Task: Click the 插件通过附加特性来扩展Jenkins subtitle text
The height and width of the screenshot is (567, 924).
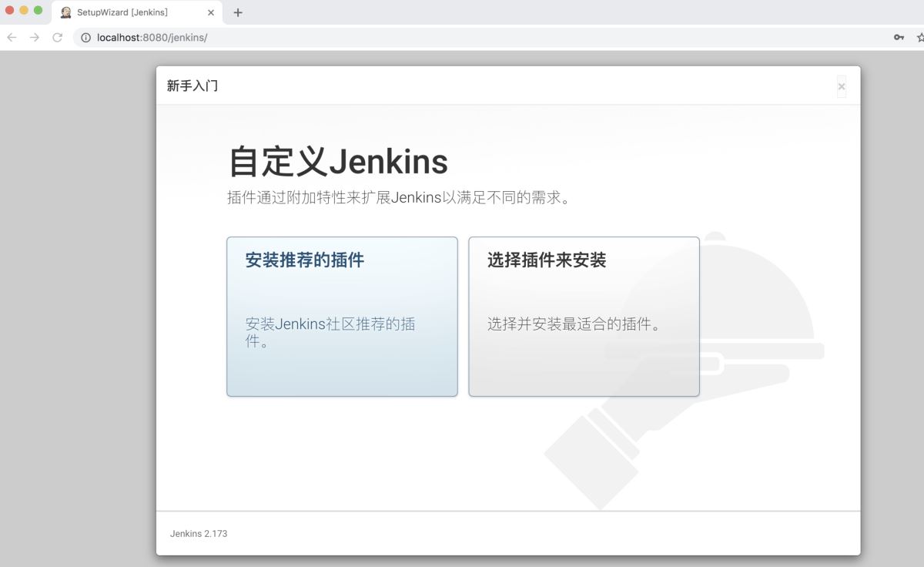Action: (399, 197)
